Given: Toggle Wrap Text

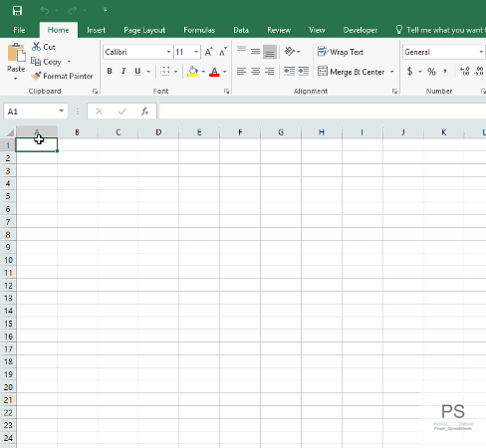Looking at the screenshot, I should (x=341, y=52).
